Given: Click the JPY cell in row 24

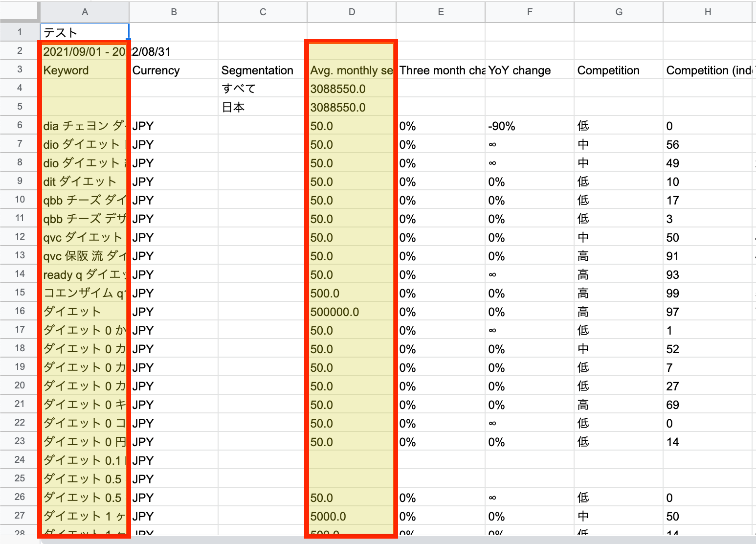Looking at the screenshot, I should tap(174, 460).
